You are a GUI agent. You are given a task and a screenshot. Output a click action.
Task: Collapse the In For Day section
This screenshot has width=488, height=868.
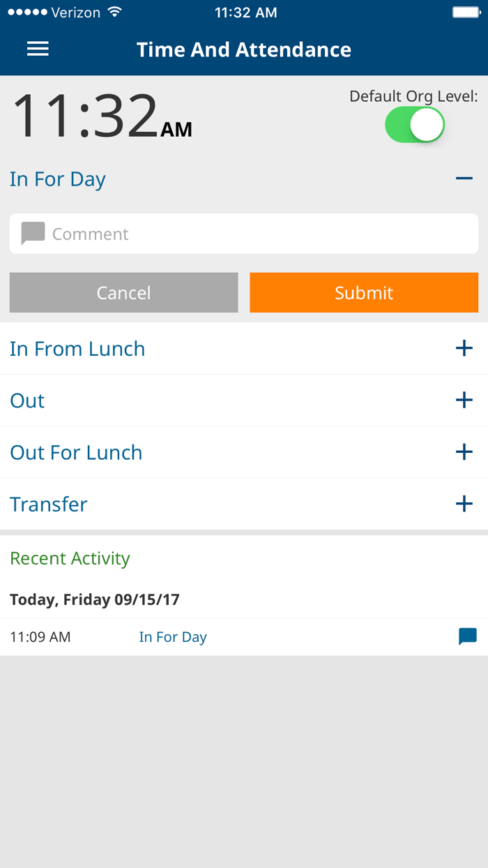tap(464, 179)
